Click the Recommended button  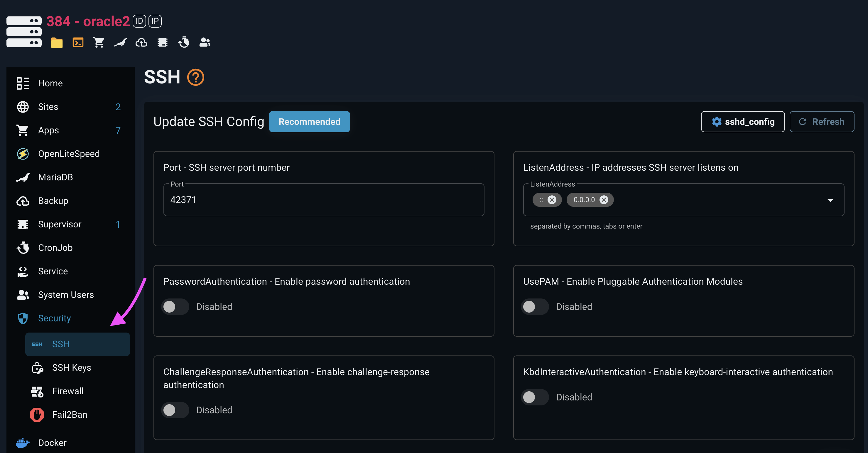[x=309, y=121]
